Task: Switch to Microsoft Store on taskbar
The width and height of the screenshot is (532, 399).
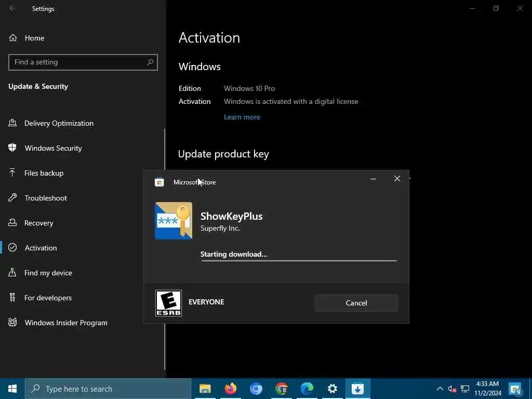Action: tap(357, 389)
